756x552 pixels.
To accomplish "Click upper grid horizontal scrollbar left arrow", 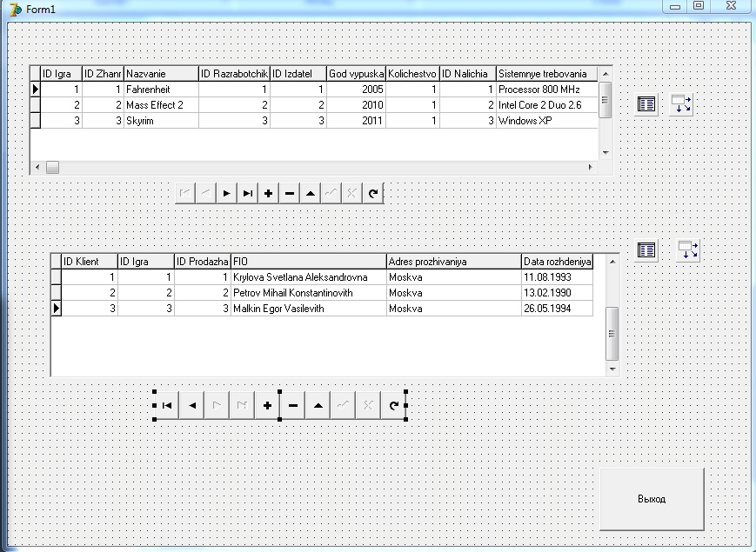I will click(37, 167).
